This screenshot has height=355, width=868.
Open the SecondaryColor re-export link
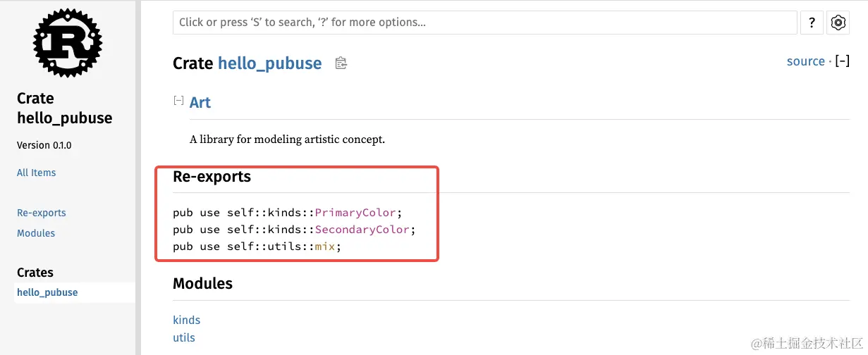pos(362,230)
